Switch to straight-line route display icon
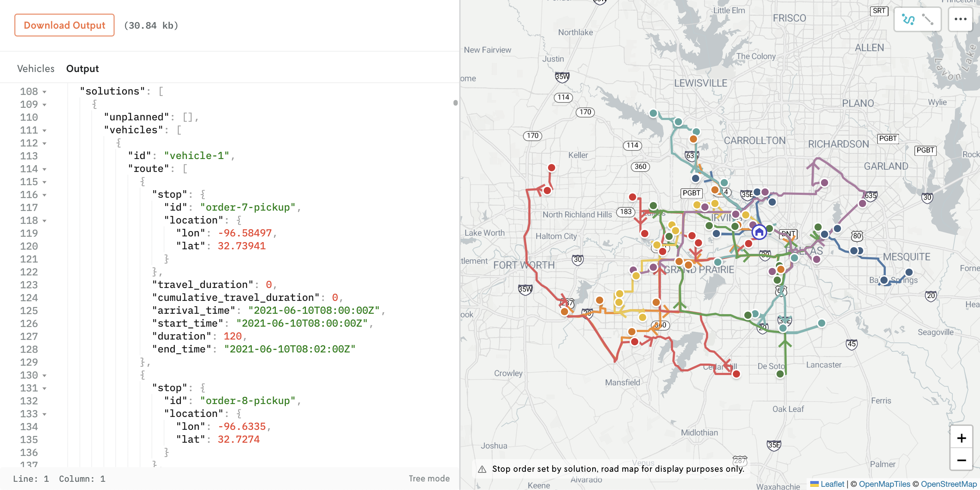 tap(927, 19)
